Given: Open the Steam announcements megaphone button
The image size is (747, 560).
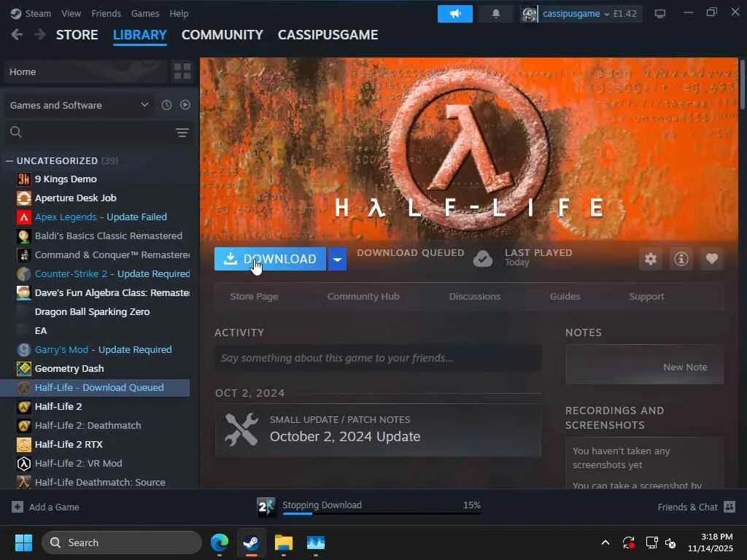Looking at the screenshot, I should [455, 14].
